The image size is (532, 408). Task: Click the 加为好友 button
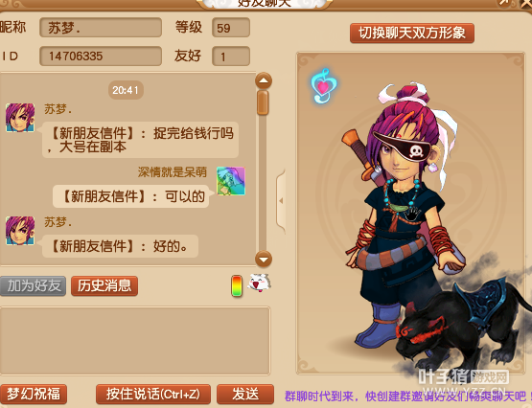pyautogui.click(x=33, y=285)
